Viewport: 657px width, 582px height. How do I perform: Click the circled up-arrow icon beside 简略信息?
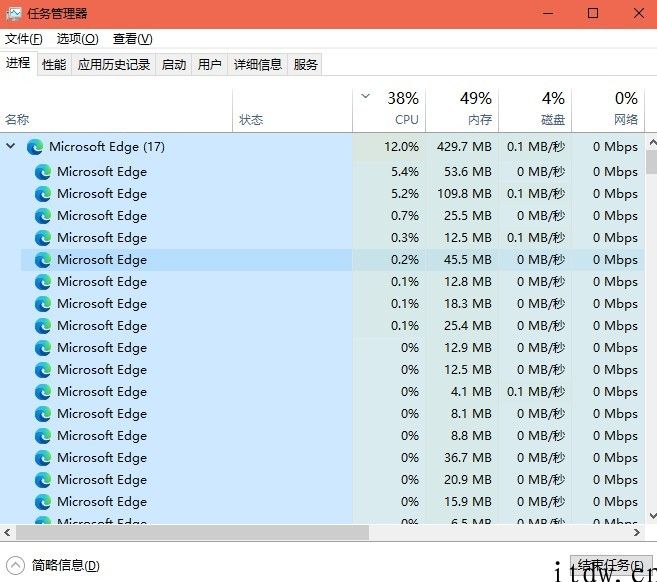pos(16,566)
